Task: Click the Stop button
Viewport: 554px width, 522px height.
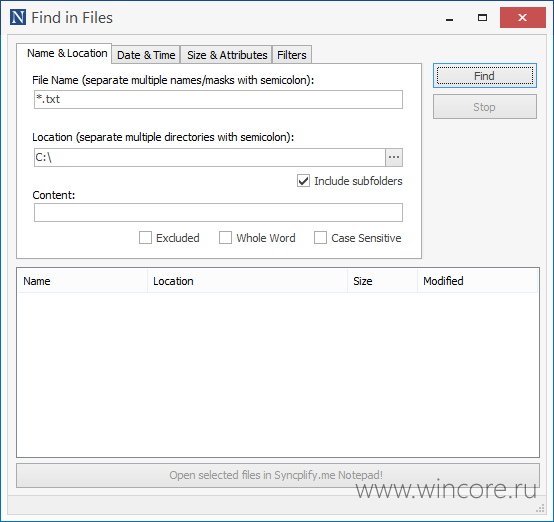Action: click(485, 107)
